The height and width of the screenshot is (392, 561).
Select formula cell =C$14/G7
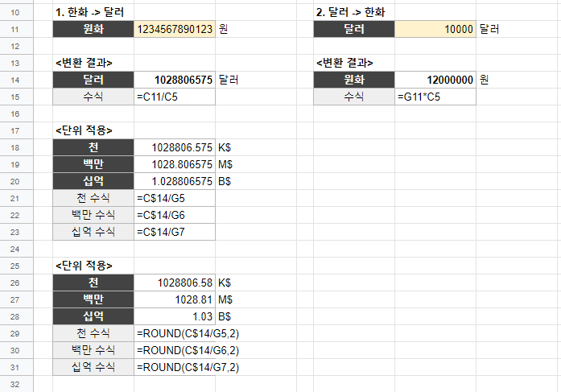point(175,232)
